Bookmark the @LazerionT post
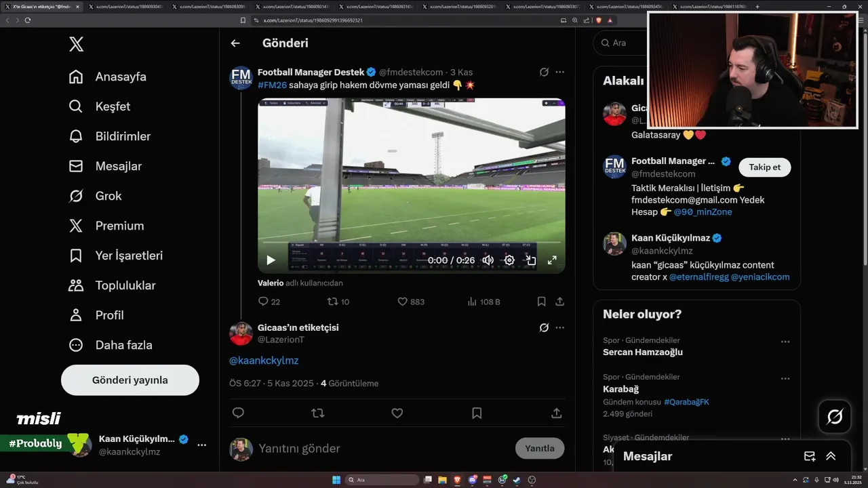This screenshot has width=868, height=488. click(477, 413)
